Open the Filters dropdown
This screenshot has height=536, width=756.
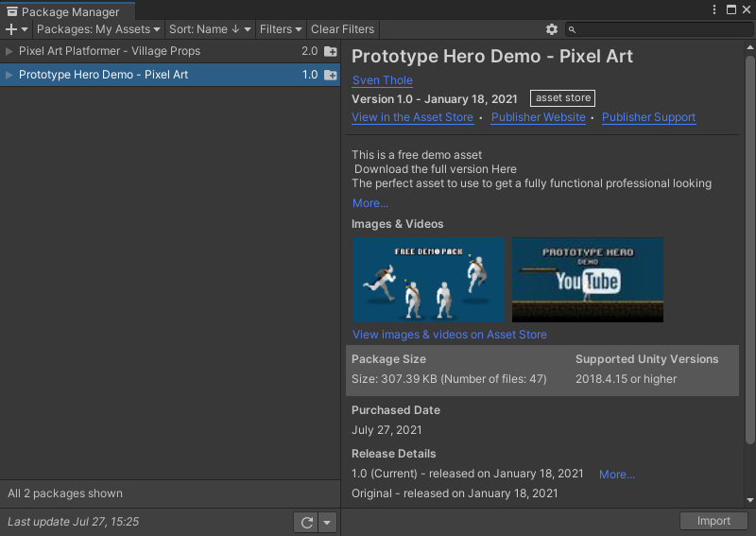(x=281, y=29)
